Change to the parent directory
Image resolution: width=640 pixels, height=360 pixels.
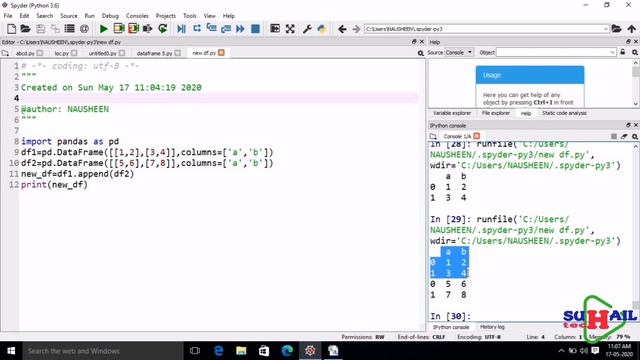[x=631, y=29]
